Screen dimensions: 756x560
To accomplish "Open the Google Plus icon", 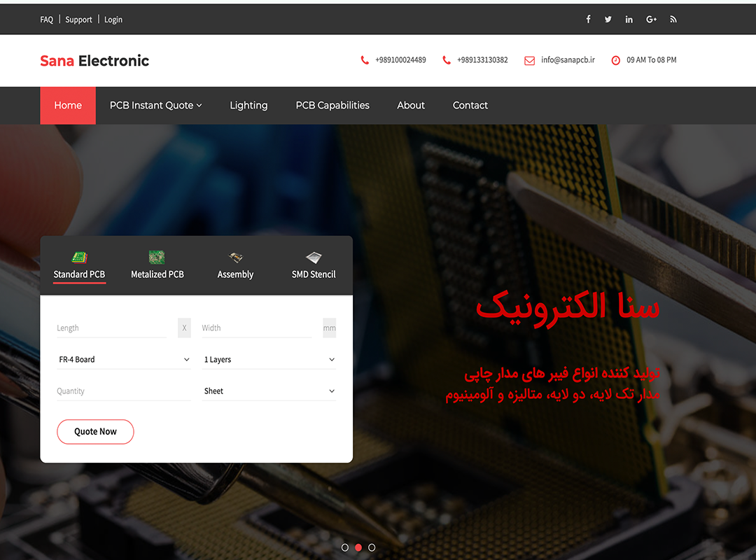I will click(x=651, y=20).
